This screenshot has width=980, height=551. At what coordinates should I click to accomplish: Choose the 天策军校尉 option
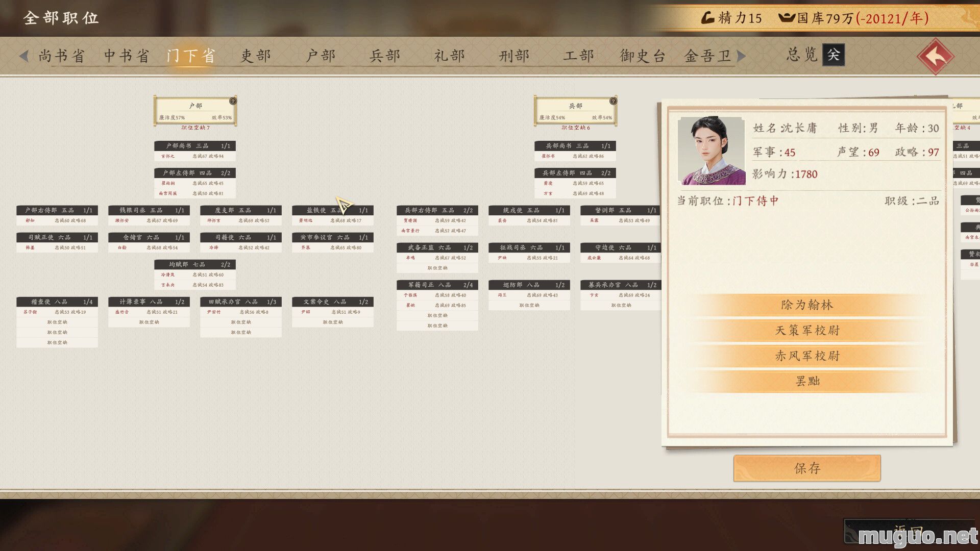point(807,330)
